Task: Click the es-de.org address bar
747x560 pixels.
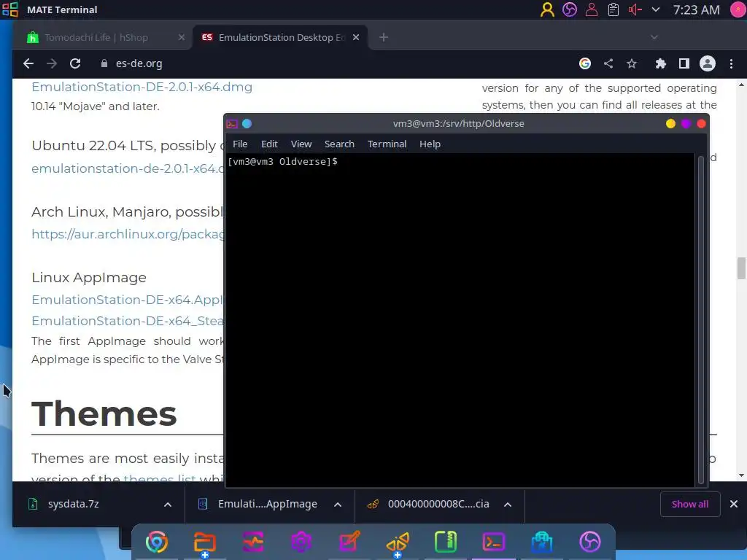Action: (x=333, y=63)
